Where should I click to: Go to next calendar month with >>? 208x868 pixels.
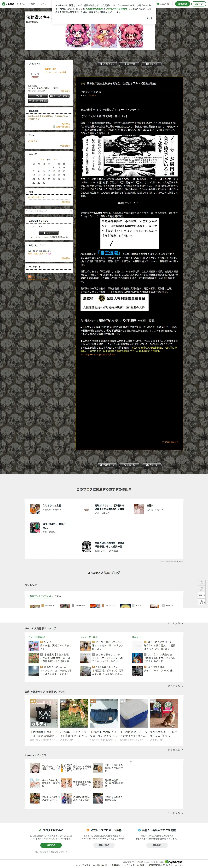(x=55, y=160)
